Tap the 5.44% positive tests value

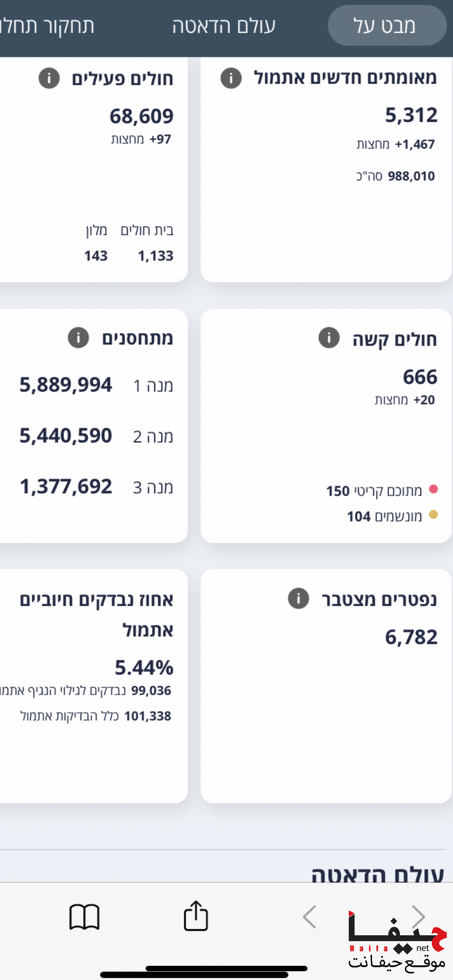[x=144, y=667]
